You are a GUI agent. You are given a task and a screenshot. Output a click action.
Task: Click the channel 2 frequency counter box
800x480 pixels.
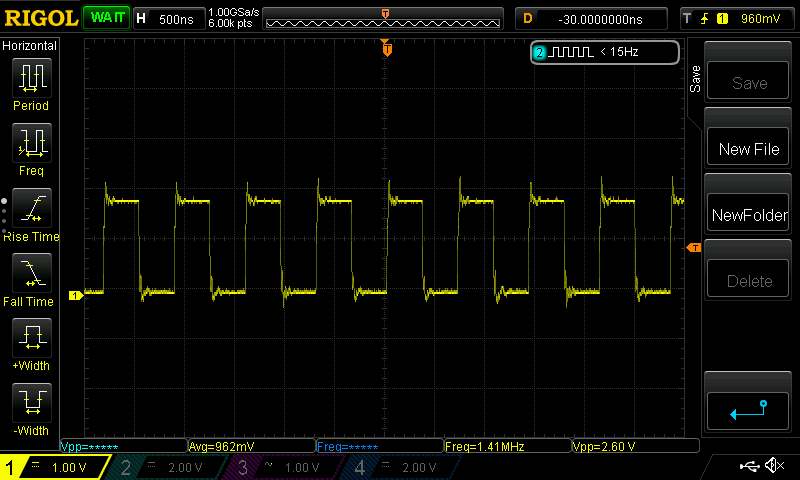[605, 52]
